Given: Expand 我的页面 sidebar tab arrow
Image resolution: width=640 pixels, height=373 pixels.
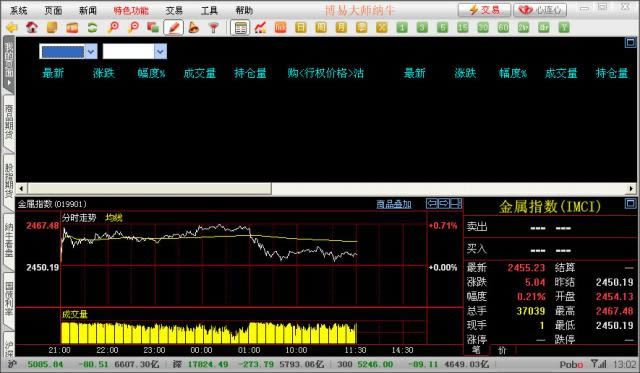Looking at the screenshot, I should [x=9, y=82].
